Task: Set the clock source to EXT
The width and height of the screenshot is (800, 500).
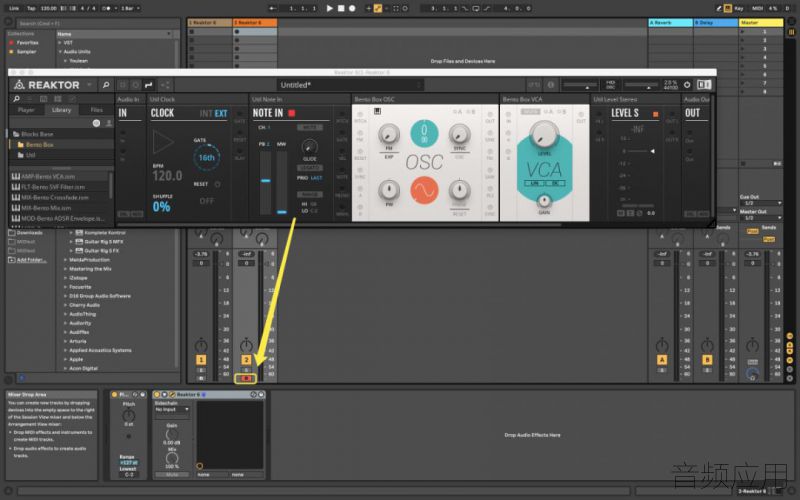Action: 221,113
